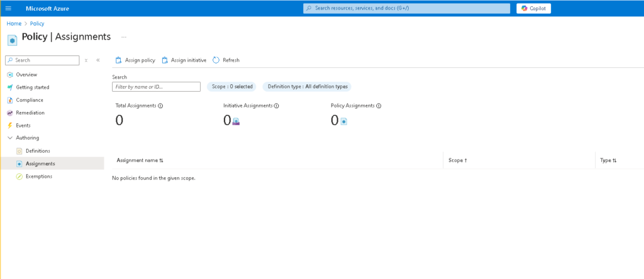
Task: Click the Definitions icon
Action: tap(18, 151)
